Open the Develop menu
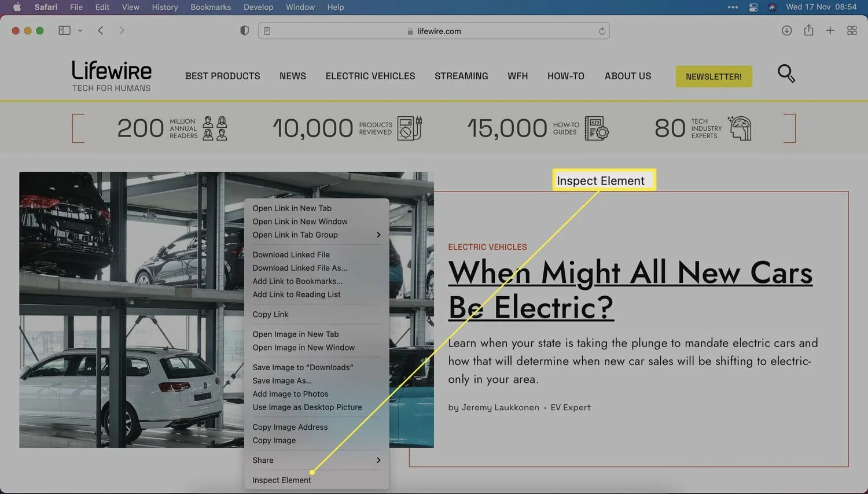Screen dimensions: 868x494 258,7
